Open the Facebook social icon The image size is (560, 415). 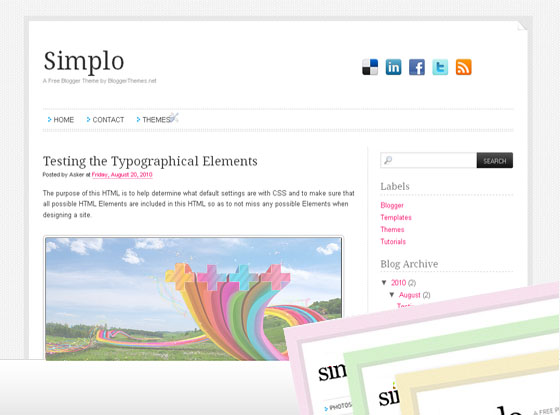pyautogui.click(x=417, y=67)
